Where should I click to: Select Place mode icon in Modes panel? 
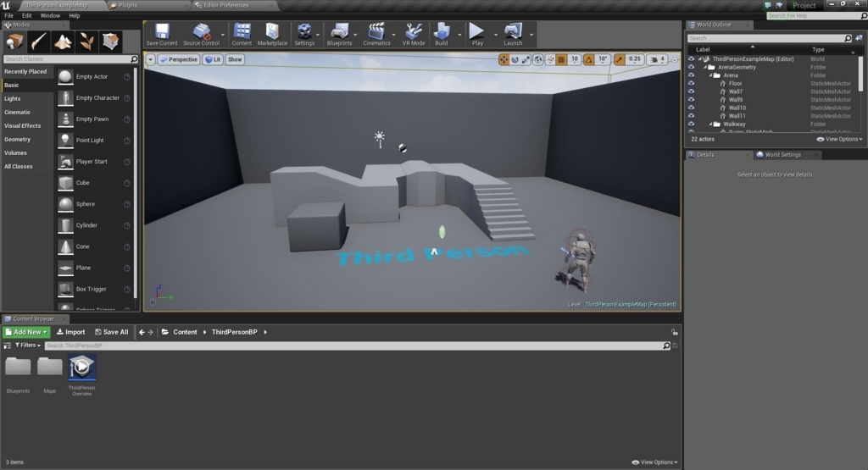(14, 41)
